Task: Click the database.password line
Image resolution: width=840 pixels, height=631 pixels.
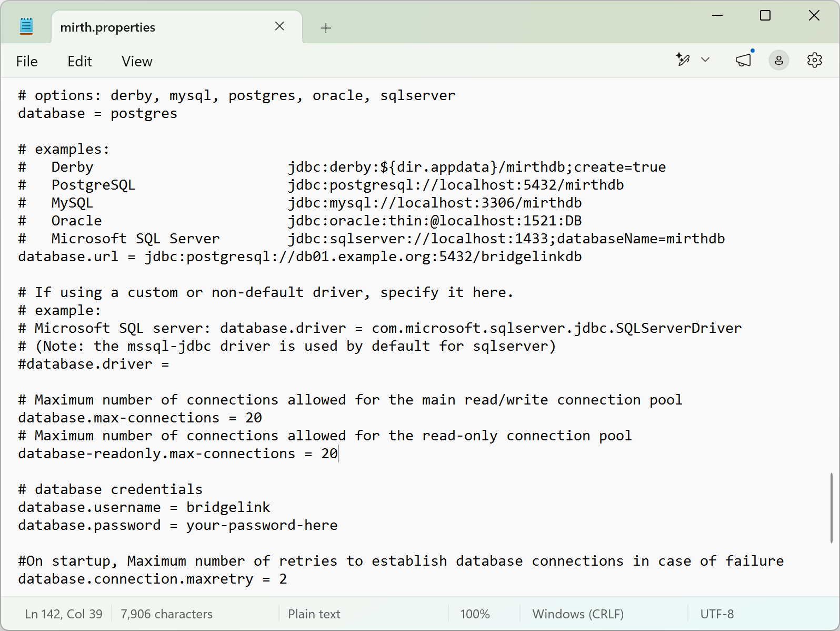Action: point(178,526)
